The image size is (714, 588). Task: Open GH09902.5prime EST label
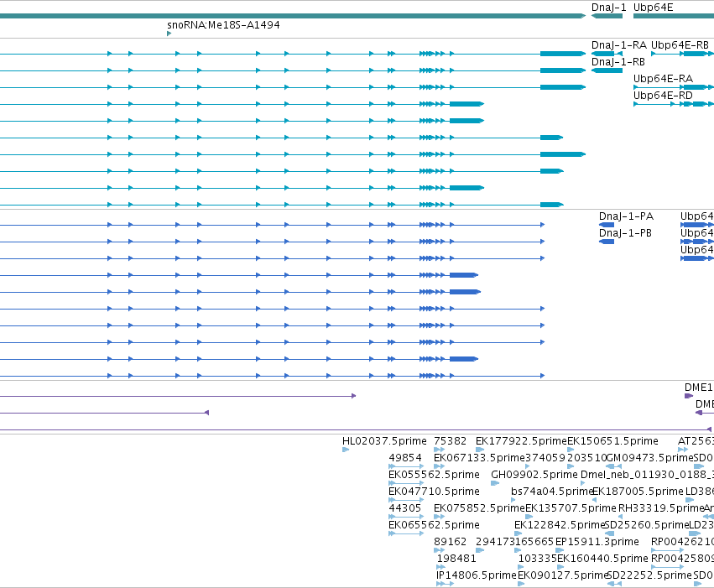pyautogui.click(x=534, y=475)
